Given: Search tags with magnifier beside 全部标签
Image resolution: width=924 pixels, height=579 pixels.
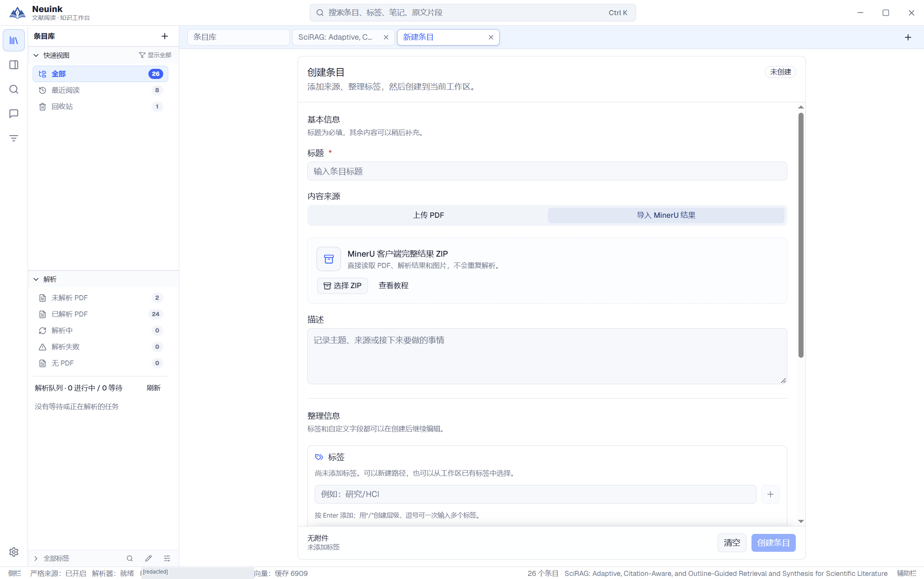Looking at the screenshot, I should coord(130,558).
